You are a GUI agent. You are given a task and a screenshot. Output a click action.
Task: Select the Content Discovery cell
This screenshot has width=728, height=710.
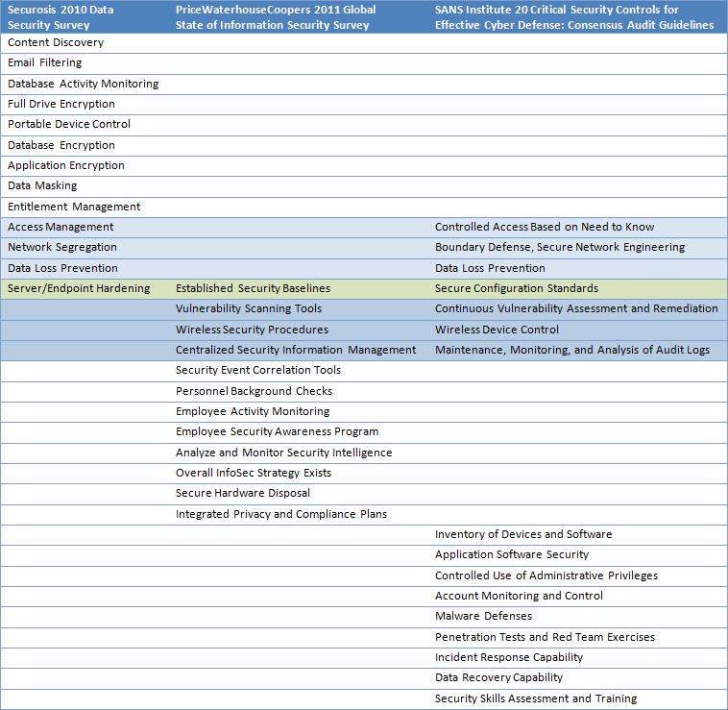tap(56, 42)
